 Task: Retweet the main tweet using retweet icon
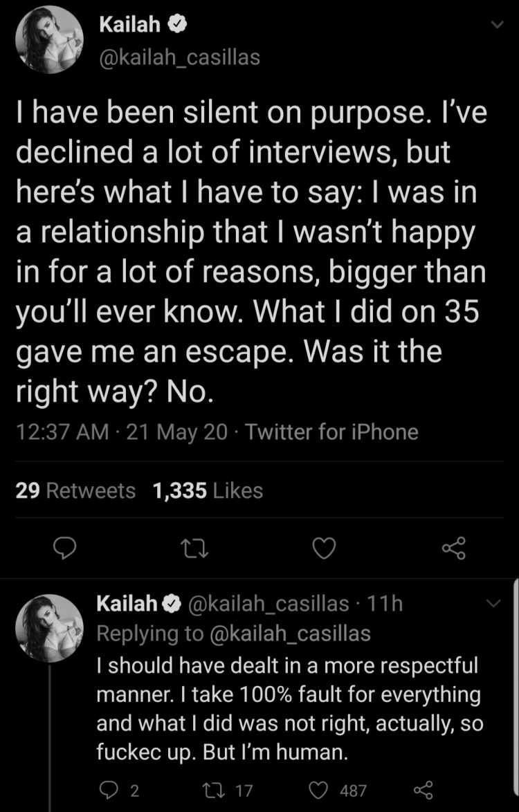click(196, 549)
